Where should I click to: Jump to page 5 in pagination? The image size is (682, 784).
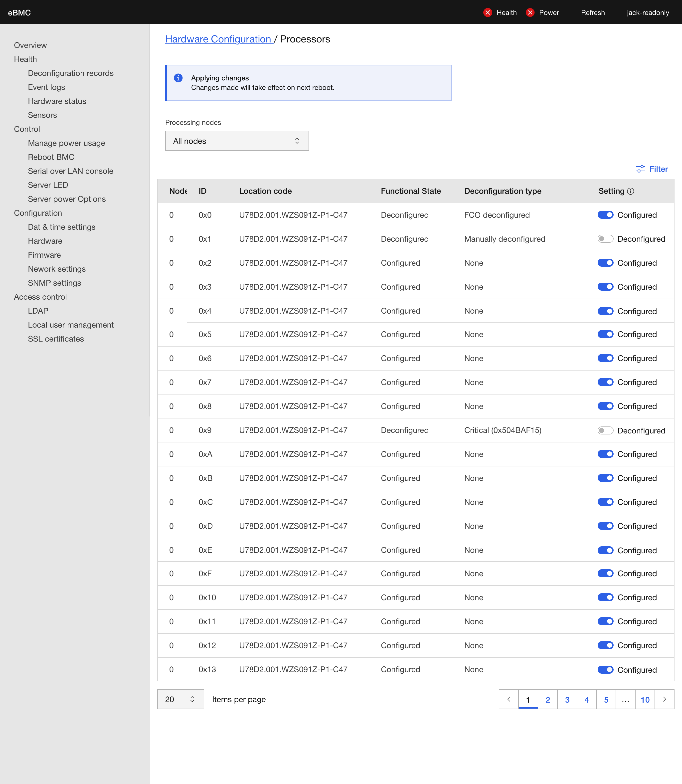[x=606, y=700]
